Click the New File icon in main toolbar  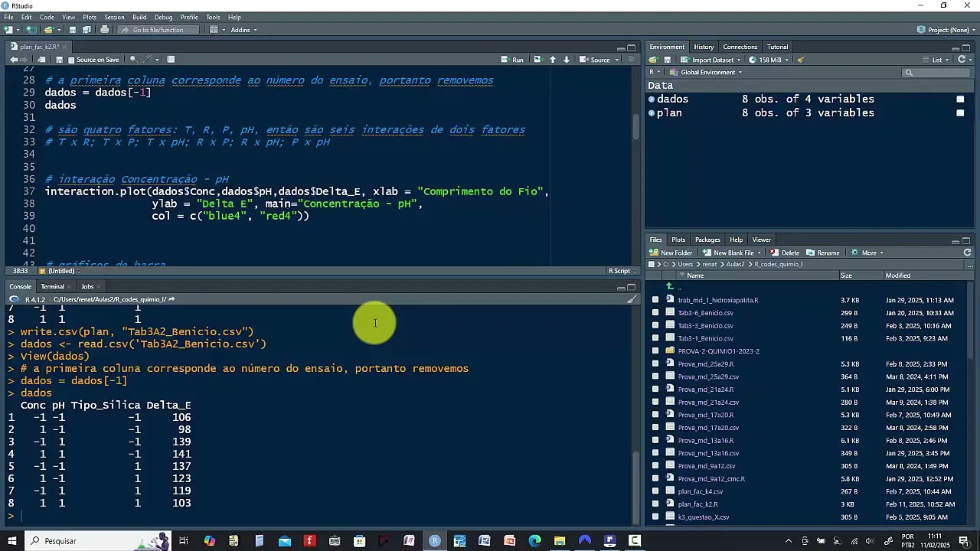pyautogui.click(x=8, y=30)
